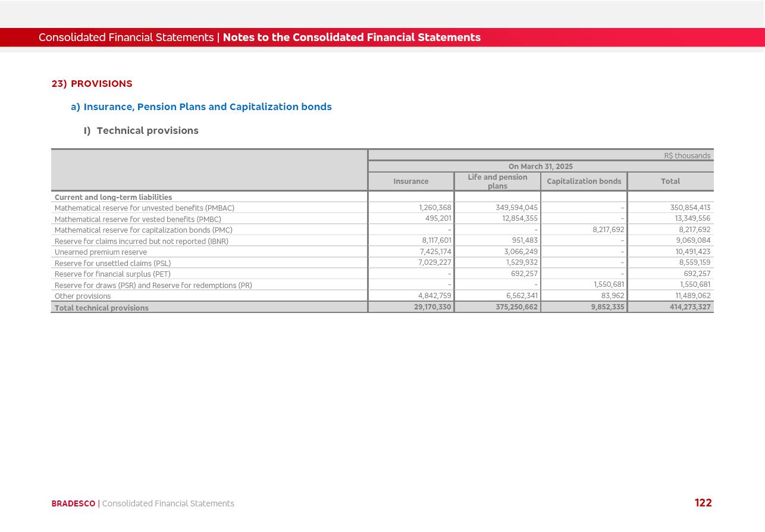The width and height of the screenshot is (765, 532).
Task: Select the "Insurance" column header
Action: click(410, 181)
